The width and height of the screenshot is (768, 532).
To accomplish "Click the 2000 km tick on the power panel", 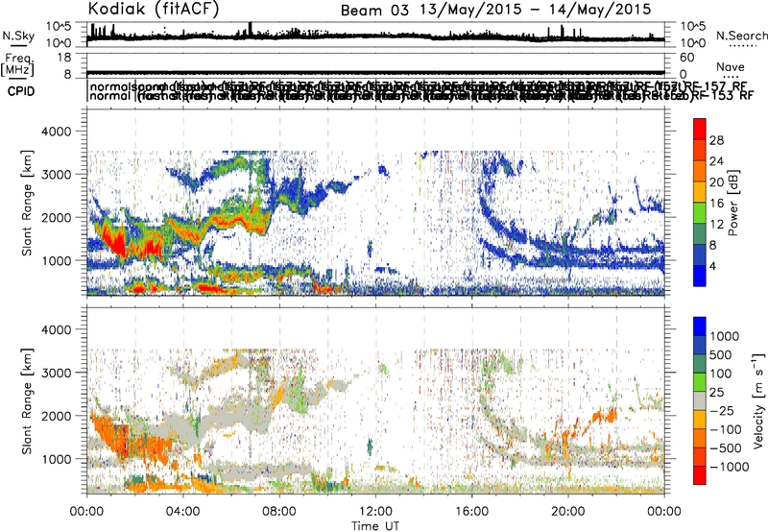I will (x=59, y=217).
